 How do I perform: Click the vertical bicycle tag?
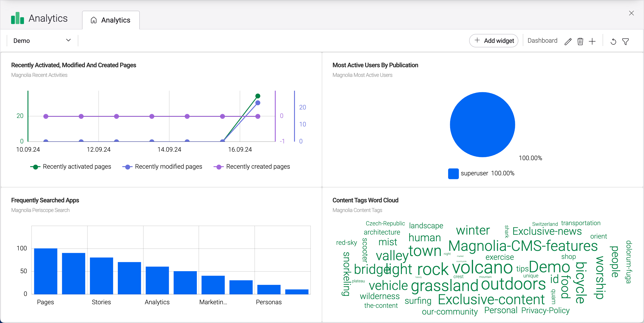581,283
